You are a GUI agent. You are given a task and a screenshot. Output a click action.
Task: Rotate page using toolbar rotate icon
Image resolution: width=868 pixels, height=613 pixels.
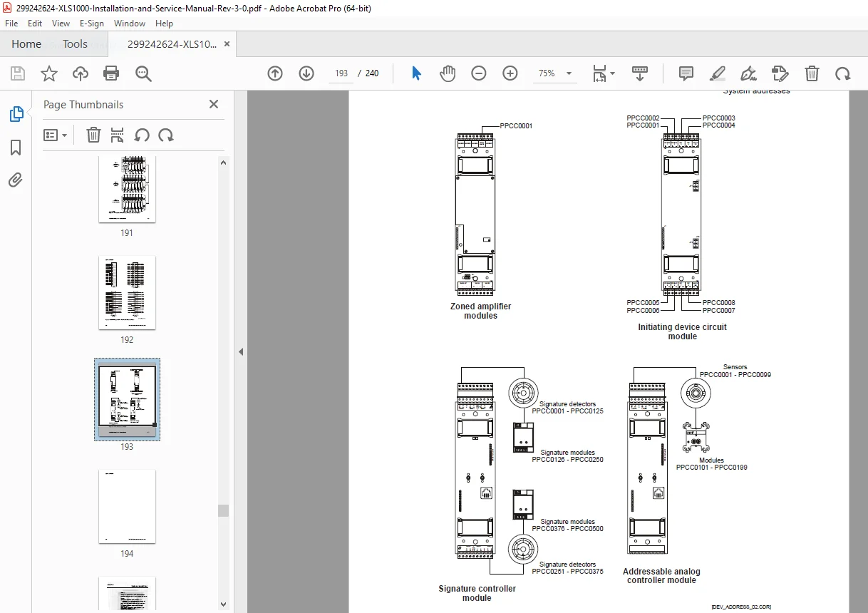[843, 73]
